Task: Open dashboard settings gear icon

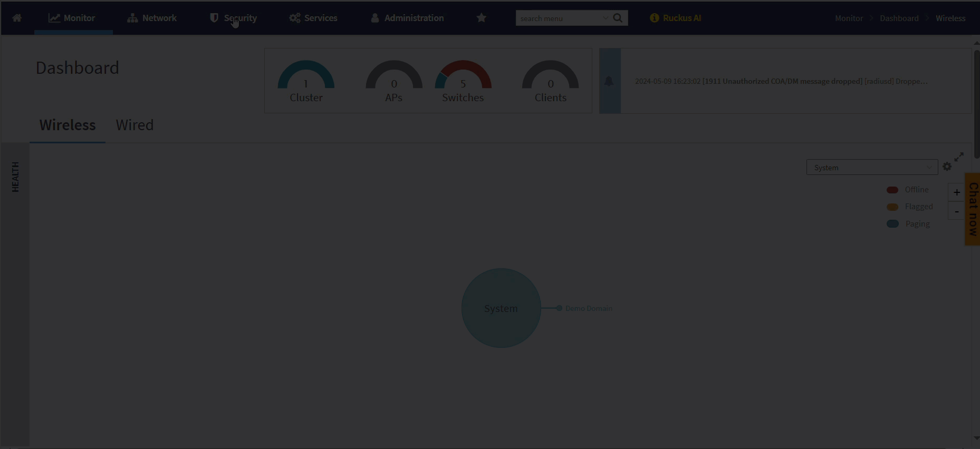Action: 947,167
